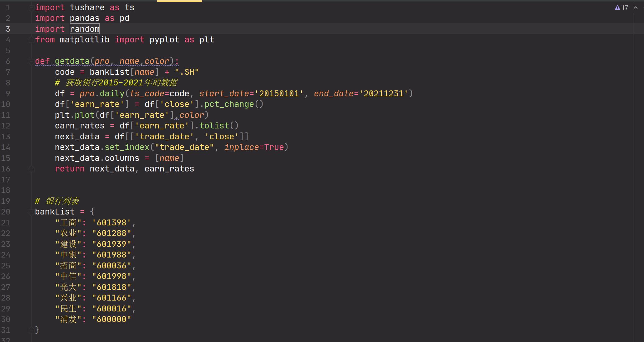The image size is (644, 342).
Task: Click the 'getdata' function name in its definition
Action: (x=72, y=61)
